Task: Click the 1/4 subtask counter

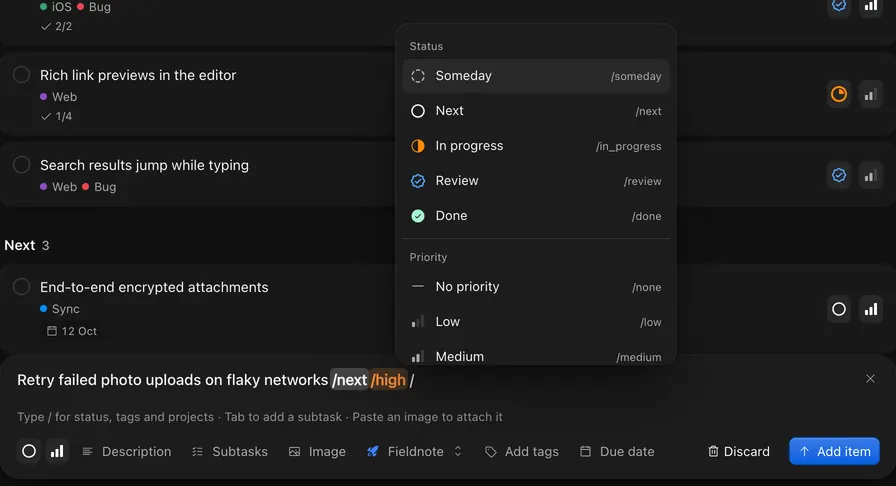Action: pos(57,116)
